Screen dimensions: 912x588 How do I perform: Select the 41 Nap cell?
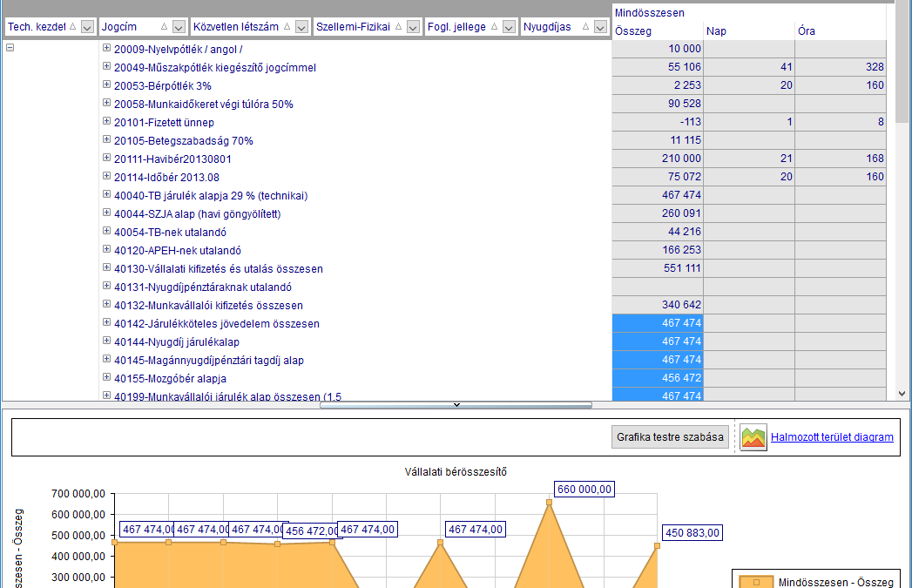pos(748,67)
